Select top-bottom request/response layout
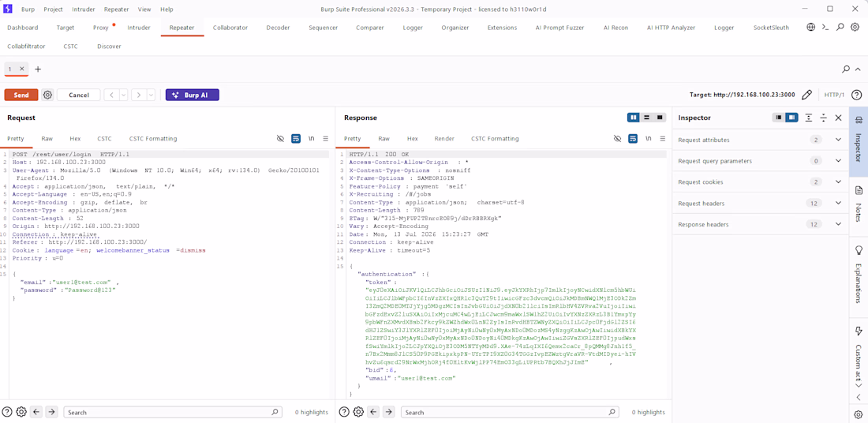The width and height of the screenshot is (868, 423). click(x=646, y=118)
